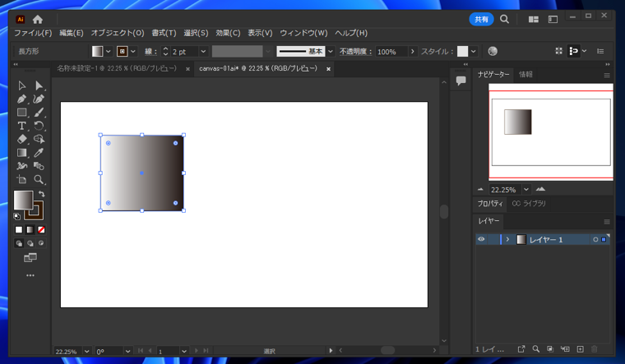Select the Eraser tool
Viewport: 625px width, 364px height.
tap(22, 139)
